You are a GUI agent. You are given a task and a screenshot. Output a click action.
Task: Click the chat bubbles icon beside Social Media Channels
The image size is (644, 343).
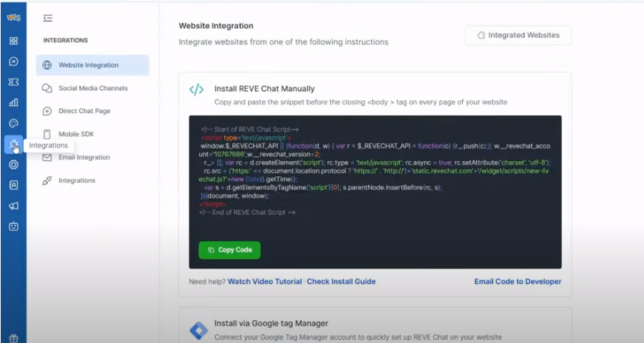pos(47,88)
